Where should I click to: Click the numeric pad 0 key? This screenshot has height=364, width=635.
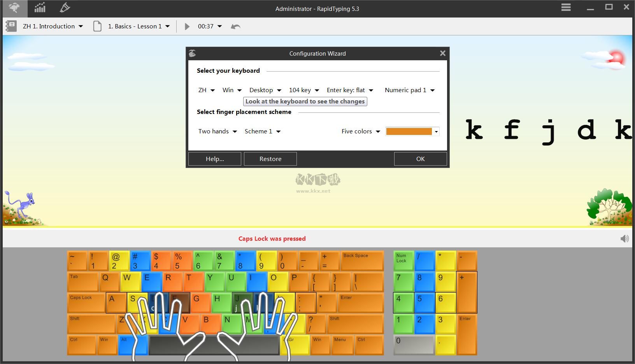414,345
